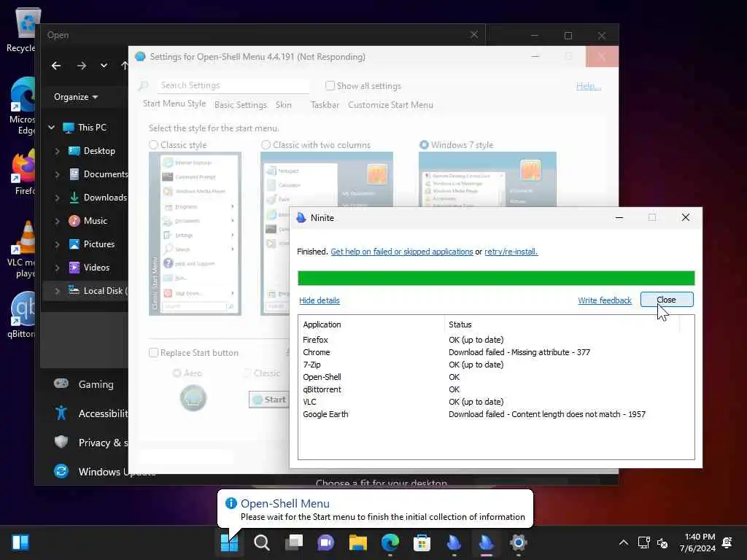Toggle Show all settings checkbox

tap(330, 86)
